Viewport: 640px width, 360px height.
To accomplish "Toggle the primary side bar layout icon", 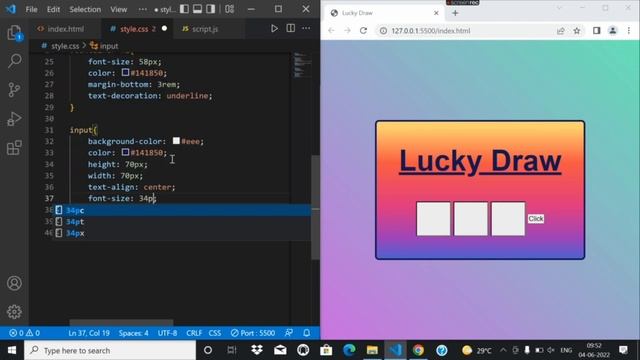I will click(184, 9).
